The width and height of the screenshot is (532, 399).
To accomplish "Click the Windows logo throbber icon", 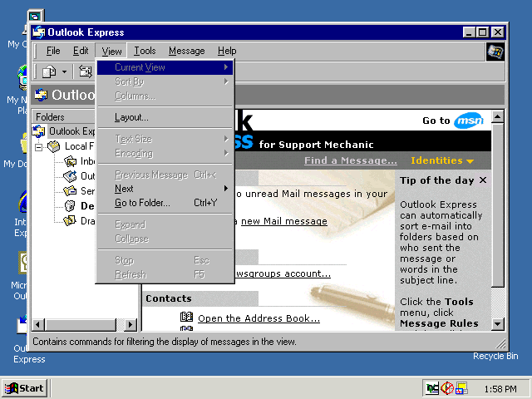I will pos(495,52).
